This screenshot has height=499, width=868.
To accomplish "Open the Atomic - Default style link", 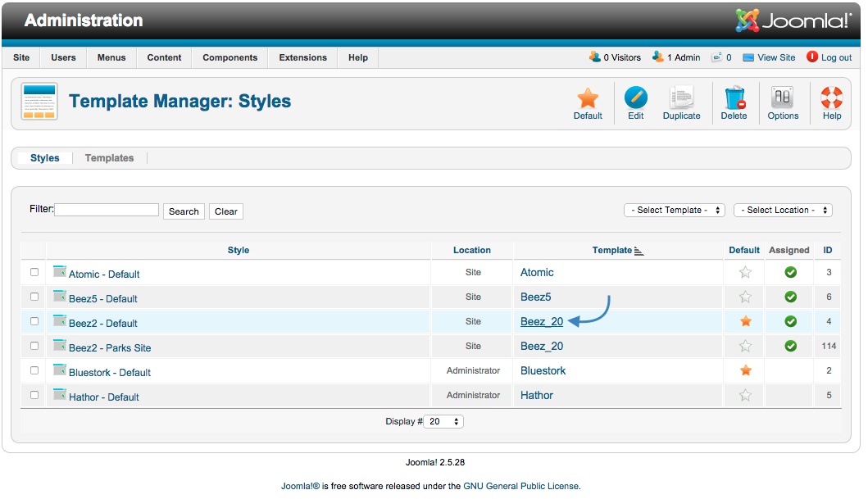I will (x=104, y=274).
